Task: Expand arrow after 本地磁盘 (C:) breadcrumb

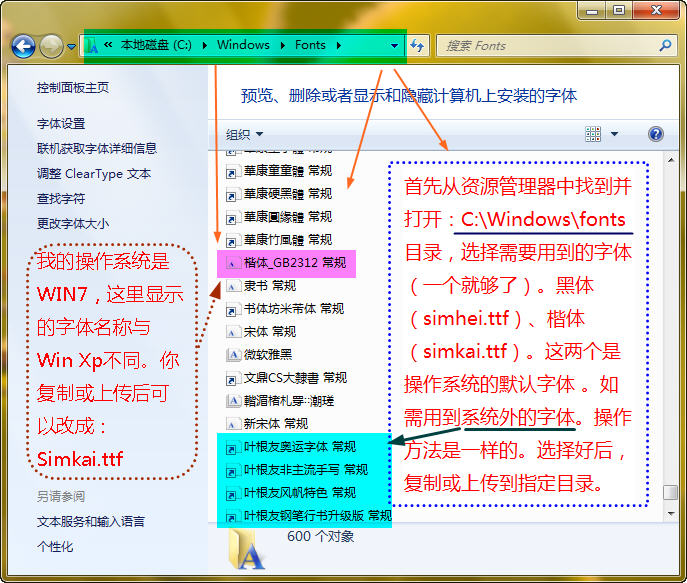Action: click(205, 46)
